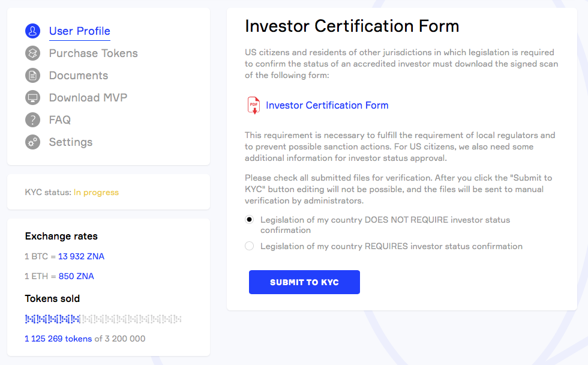The height and width of the screenshot is (365, 588).
Task: Navigate to Download MVP page
Action: (88, 98)
